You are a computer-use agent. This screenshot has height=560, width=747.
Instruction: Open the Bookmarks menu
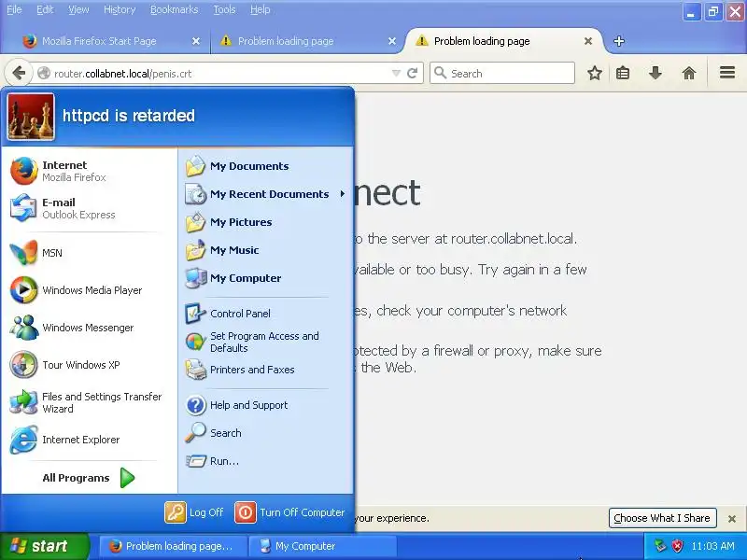click(174, 9)
